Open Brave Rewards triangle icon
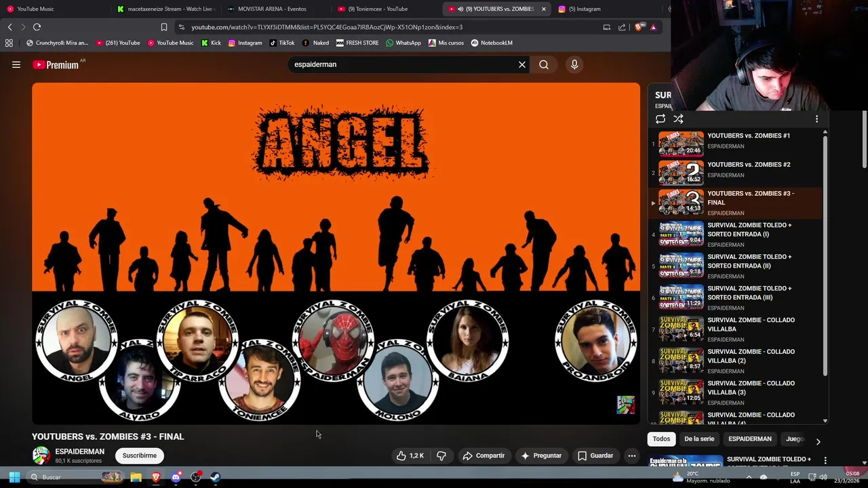The height and width of the screenshot is (488, 868). (653, 27)
